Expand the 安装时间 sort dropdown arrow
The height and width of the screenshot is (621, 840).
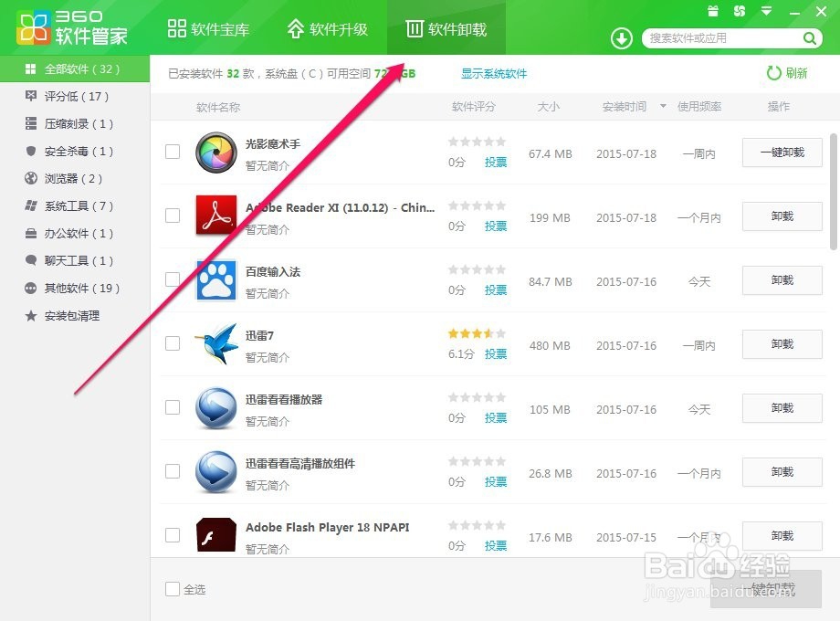(x=661, y=107)
